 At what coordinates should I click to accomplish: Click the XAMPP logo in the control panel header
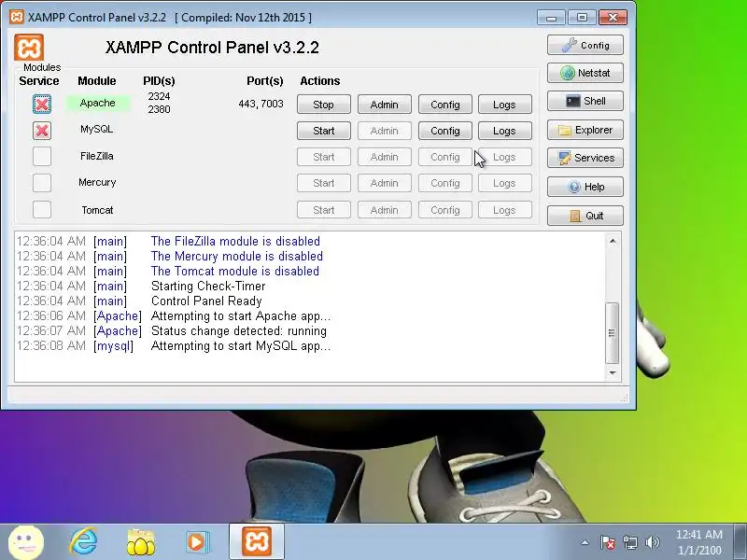29,48
